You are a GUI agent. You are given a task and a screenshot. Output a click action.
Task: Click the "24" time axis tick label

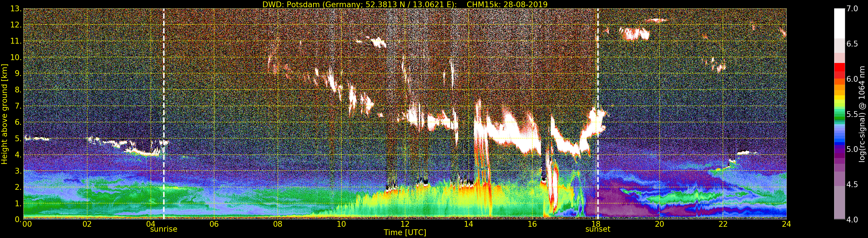click(786, 224)
